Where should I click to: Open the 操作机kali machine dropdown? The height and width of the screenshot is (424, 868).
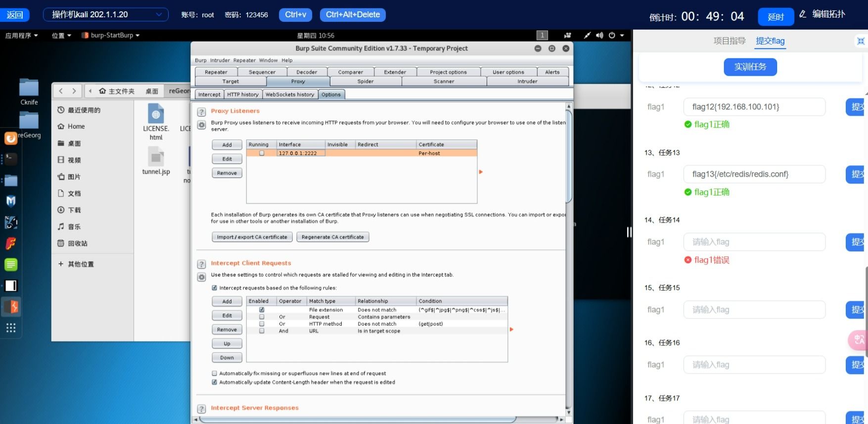coord(106,14)
